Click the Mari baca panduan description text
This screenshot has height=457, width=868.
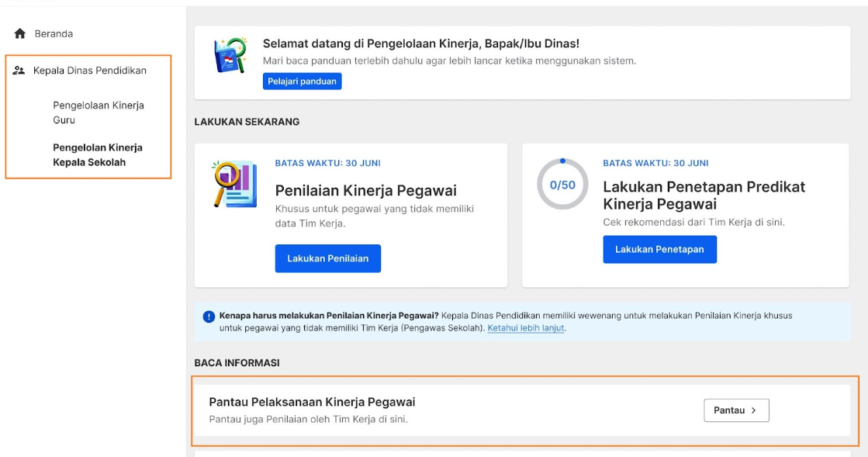tap(449, 61)
